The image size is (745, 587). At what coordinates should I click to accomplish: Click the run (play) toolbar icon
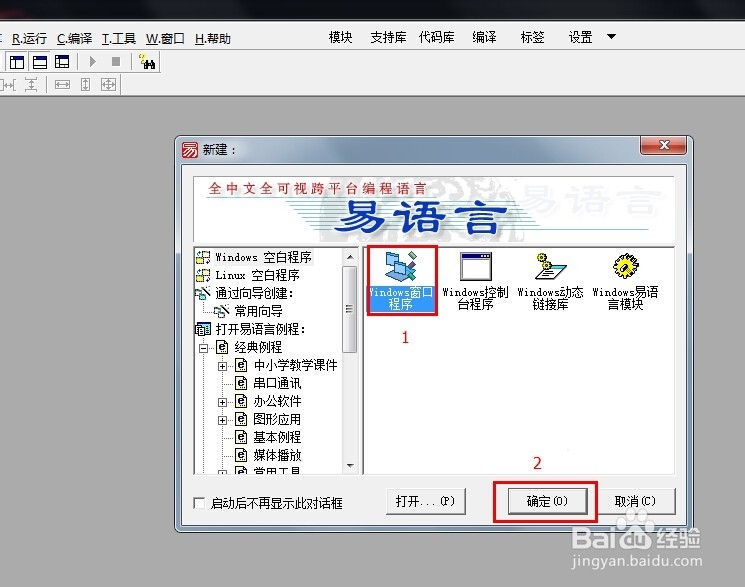click(93, 62)
